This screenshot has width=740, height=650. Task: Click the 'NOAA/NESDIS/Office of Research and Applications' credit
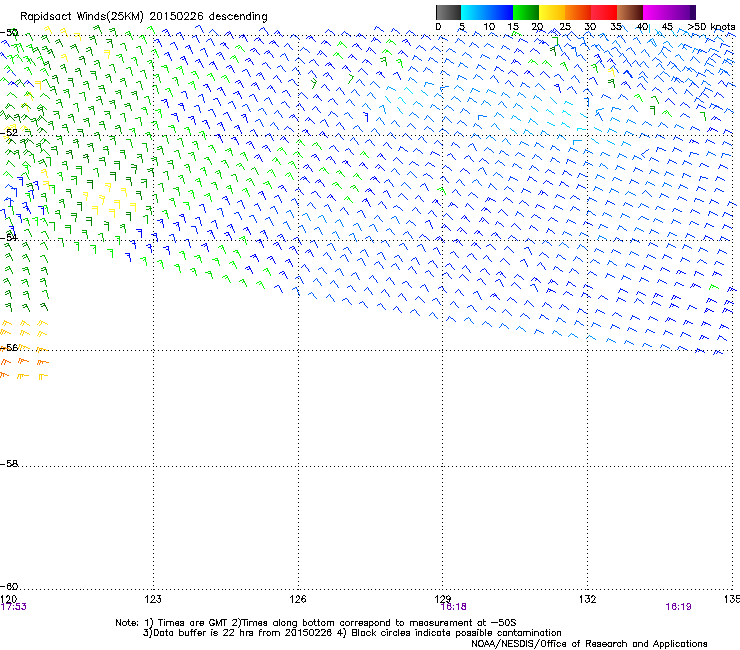click(x=589, y=644)
